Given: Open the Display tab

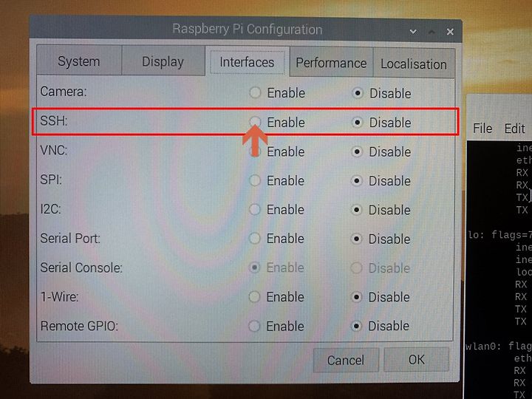Looking at the screenshot, I should click(163, 61).
